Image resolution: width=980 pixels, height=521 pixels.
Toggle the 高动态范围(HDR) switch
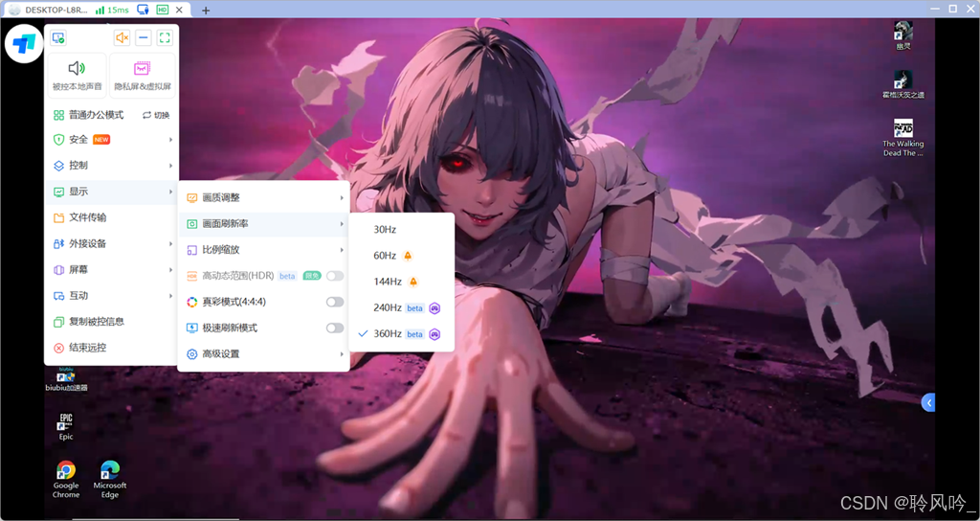(335, 276)
